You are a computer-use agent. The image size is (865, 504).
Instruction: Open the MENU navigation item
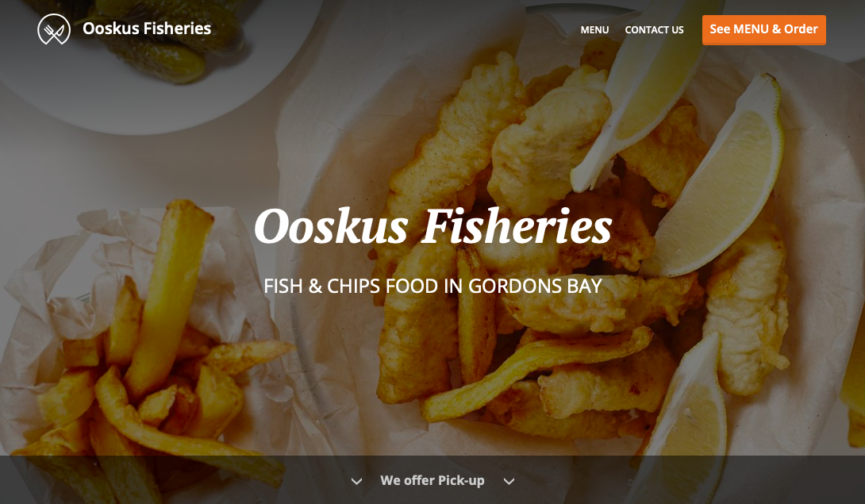pyautogui.click(x=594, y=30)
